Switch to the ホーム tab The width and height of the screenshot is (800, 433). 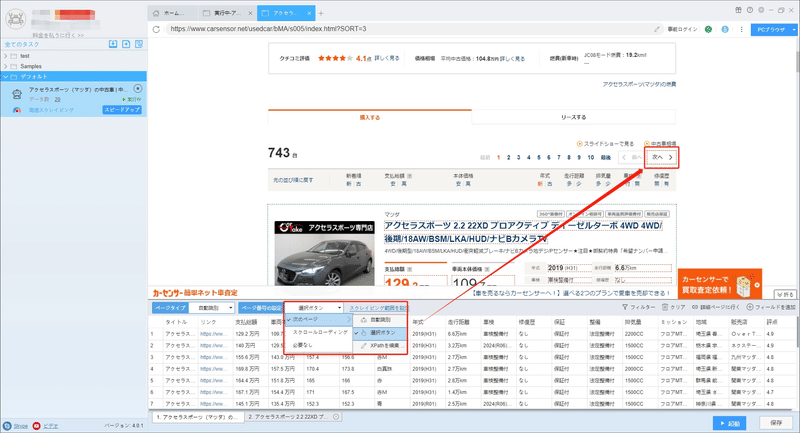173,13
